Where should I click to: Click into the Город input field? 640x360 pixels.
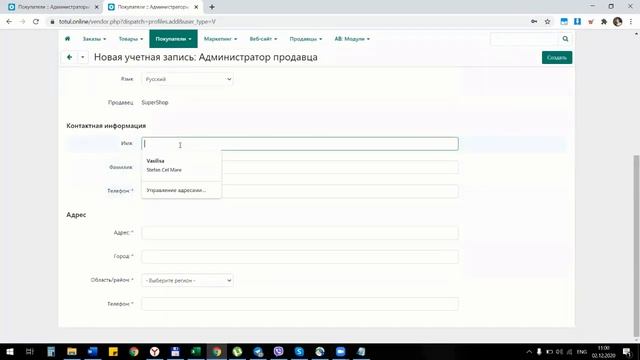click(300, 256)
